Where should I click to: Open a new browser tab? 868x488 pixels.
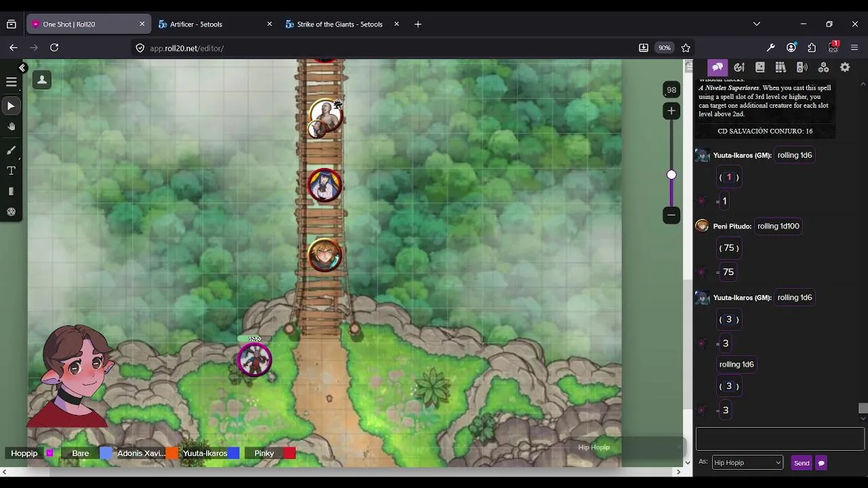tap(418, 24)
